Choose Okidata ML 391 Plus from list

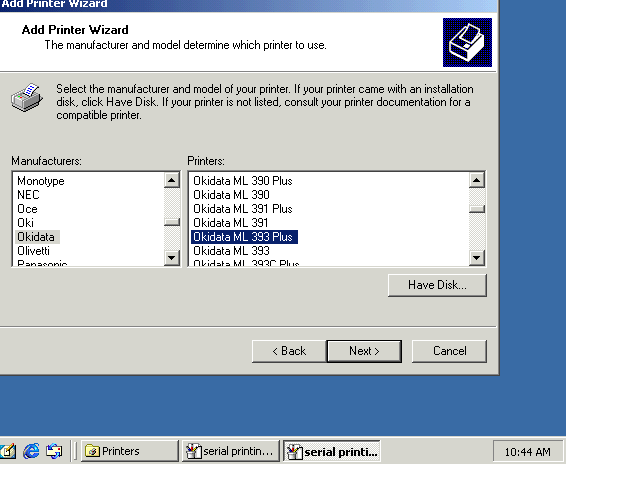(x=243, y=209)
